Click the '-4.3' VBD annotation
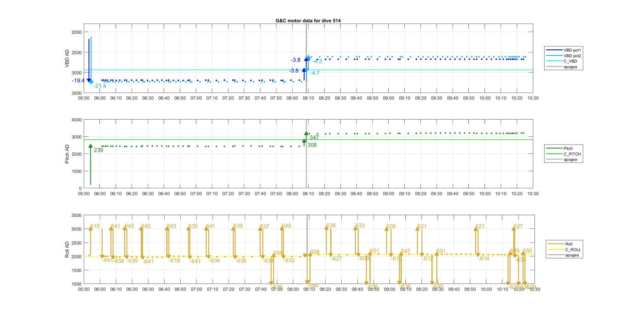Screen dimensions: 644x319 click(x=317, y=61)
